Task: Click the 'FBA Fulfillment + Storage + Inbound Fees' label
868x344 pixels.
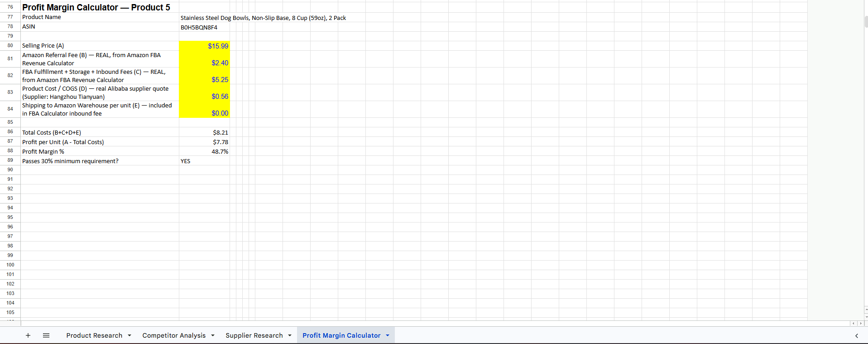Action: click(x=100, y=76)
